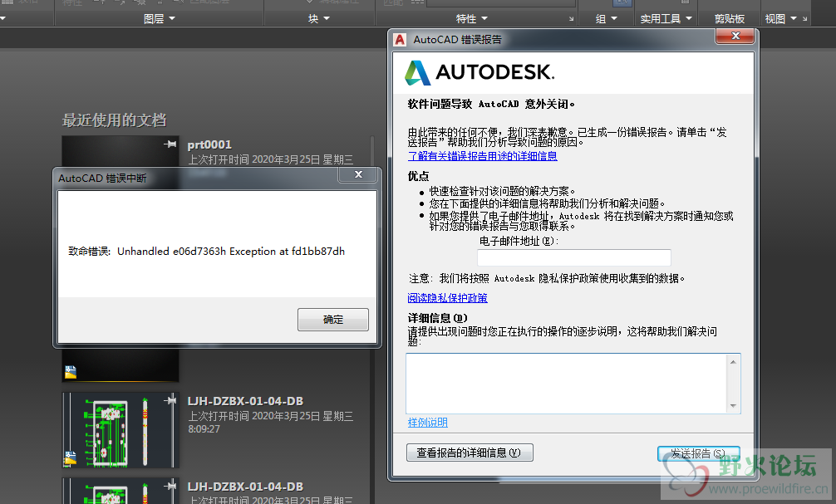Click 查看报告的详细信息 button
The image size is (836, 504).
[x=470, y=453]
